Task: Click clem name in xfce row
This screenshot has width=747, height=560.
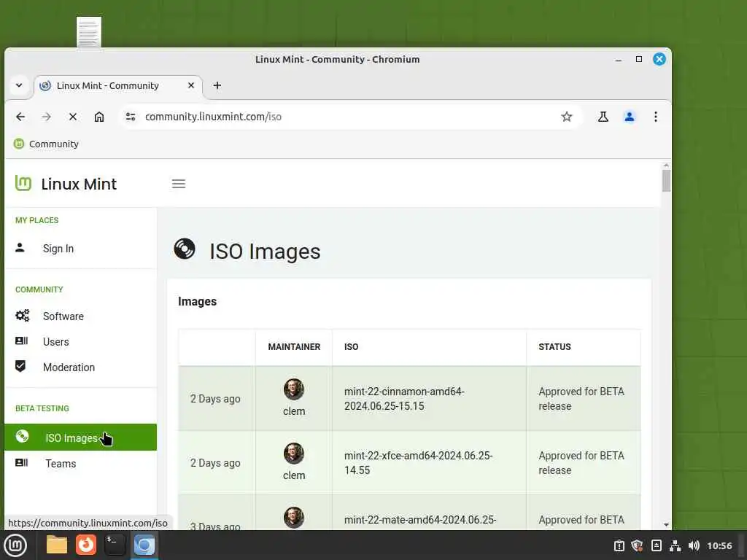Action: (294, 475)
